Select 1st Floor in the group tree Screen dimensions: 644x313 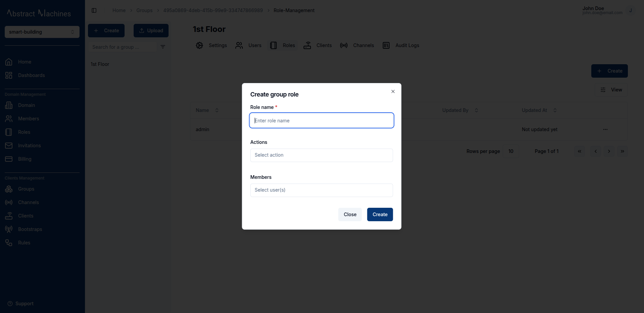pos(100,64)
